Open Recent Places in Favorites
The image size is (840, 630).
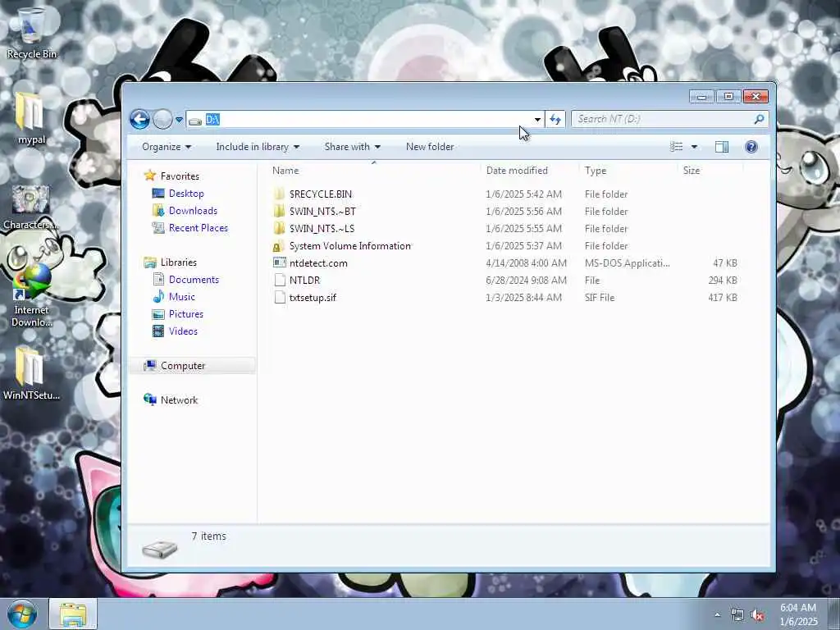pos(199,228)
